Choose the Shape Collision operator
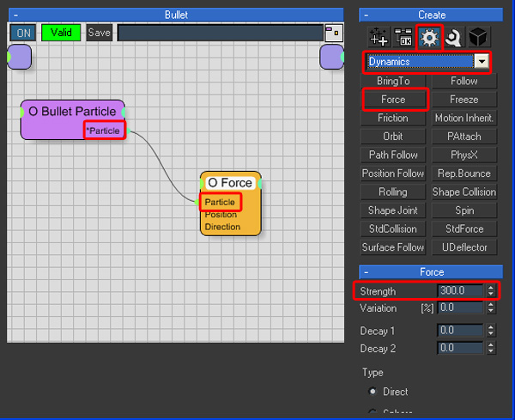Viewport: 515px width, 420px height. pyautogui.click(x=464, y=192)
